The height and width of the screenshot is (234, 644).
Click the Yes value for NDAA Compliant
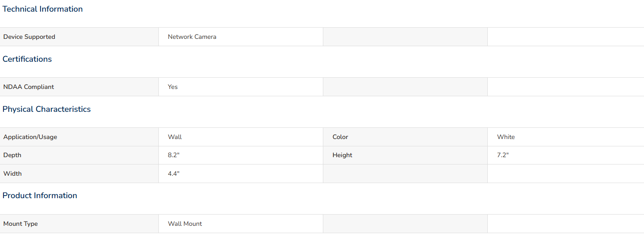tap(173, 87)
